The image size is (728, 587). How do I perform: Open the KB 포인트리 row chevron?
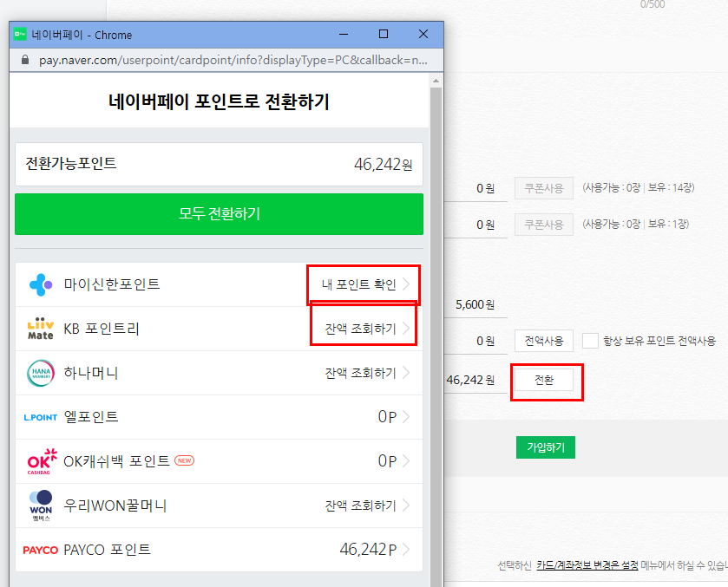[406, 329]
